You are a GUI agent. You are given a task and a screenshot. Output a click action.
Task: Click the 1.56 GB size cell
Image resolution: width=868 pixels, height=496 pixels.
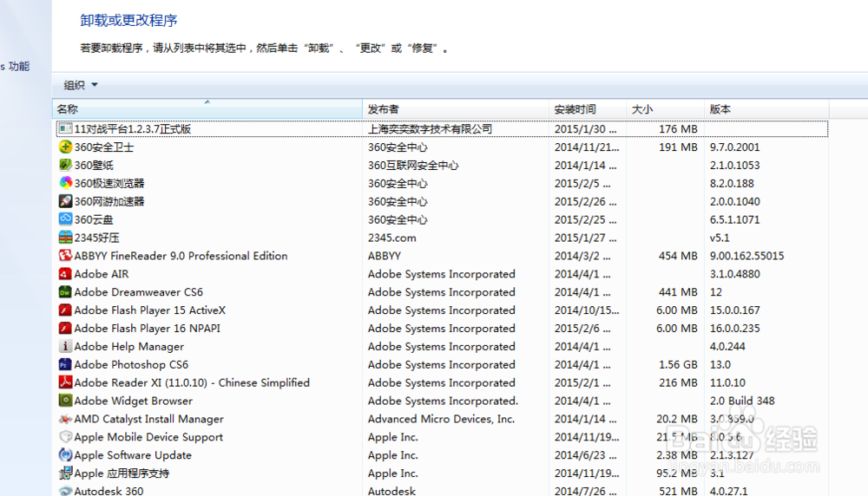pos(678,364)
